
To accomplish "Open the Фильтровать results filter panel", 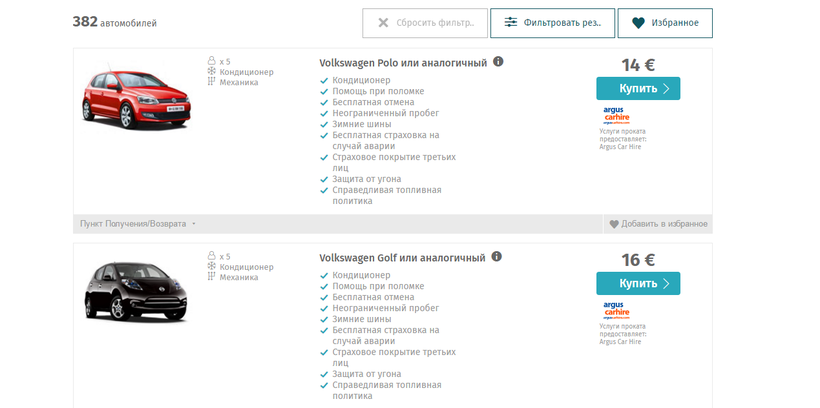I will 552,23.
